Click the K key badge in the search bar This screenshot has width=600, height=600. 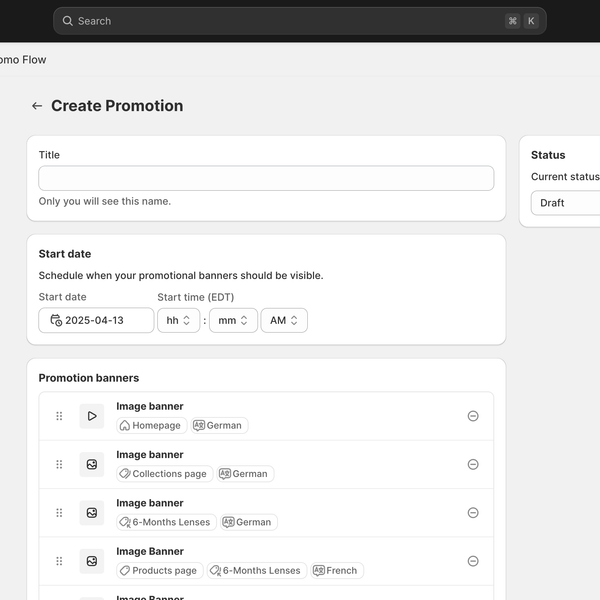[531, 21]
